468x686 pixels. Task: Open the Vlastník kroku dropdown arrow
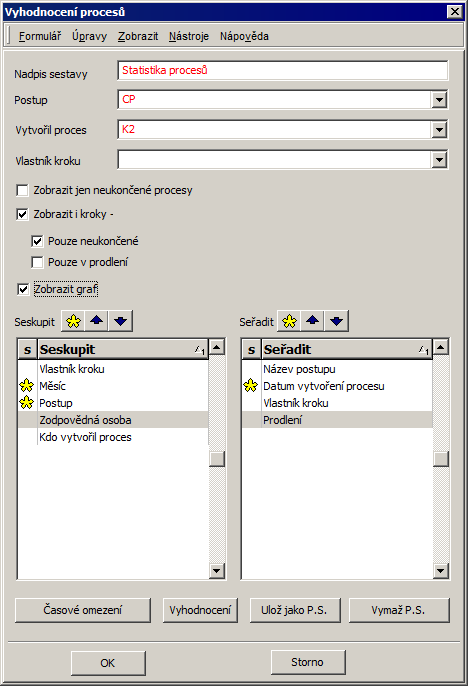point(439,160)
